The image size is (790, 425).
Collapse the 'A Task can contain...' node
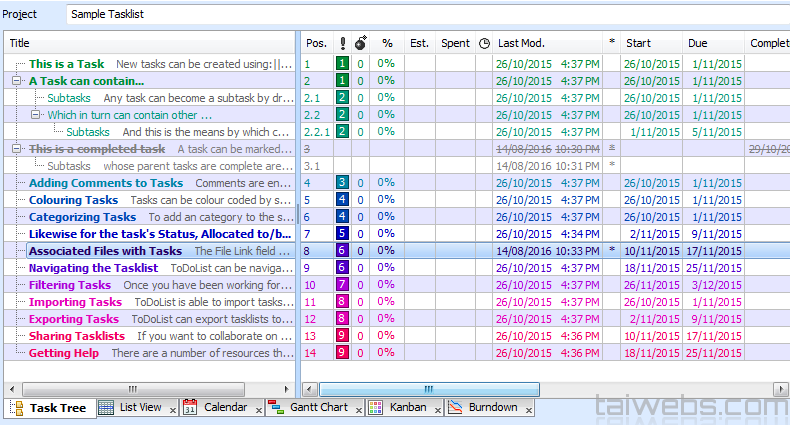(17, 81)
